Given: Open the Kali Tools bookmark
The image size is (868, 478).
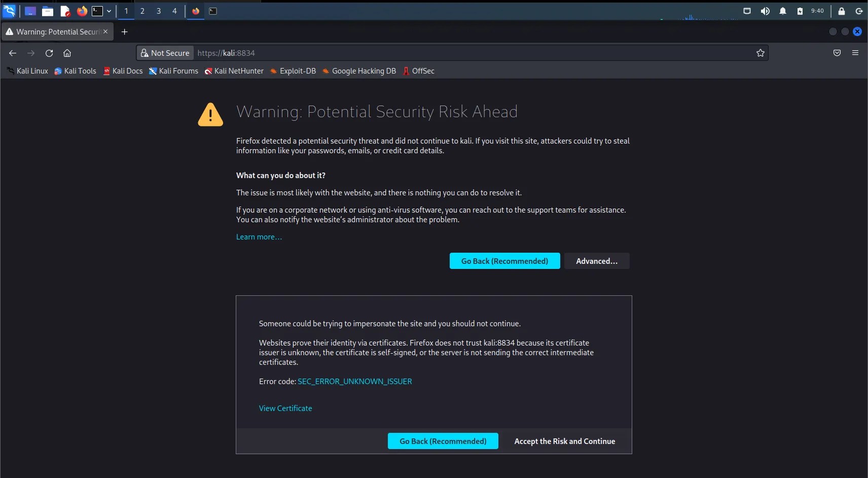Looking at the screenshot, I should [75, 71].
